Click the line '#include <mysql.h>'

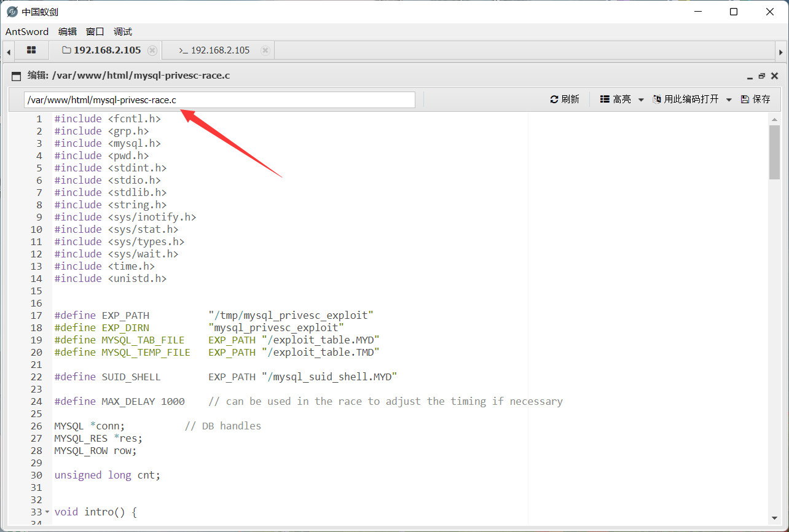point(108,143)
